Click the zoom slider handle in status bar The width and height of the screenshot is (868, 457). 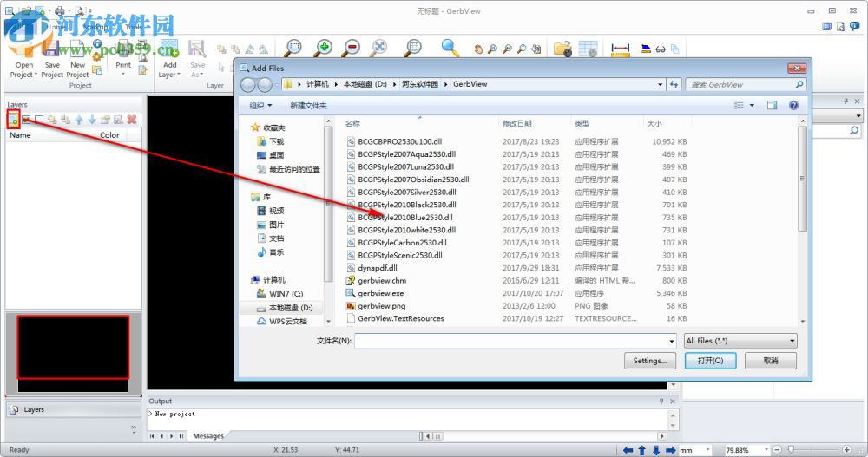point(791,450)
